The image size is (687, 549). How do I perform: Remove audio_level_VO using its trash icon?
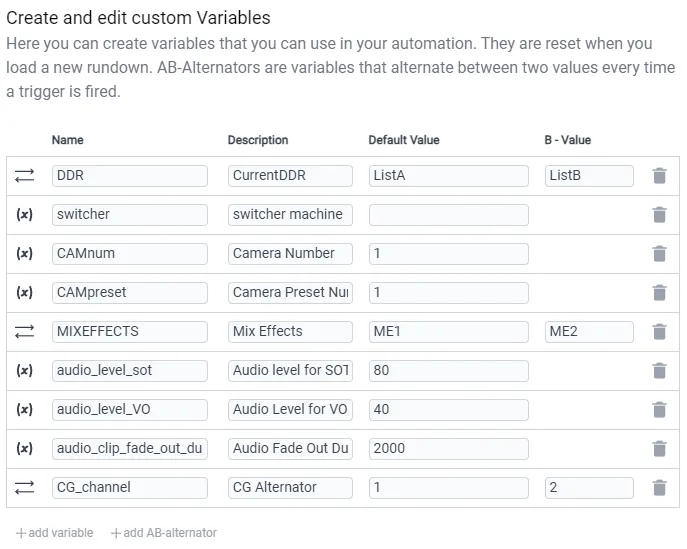click(659, 410)
